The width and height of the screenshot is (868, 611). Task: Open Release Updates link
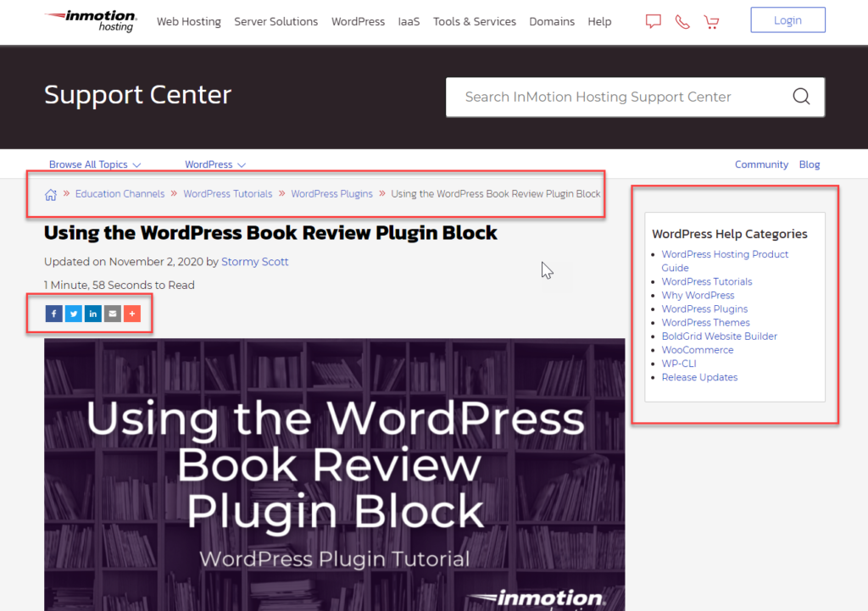[699, 377]
